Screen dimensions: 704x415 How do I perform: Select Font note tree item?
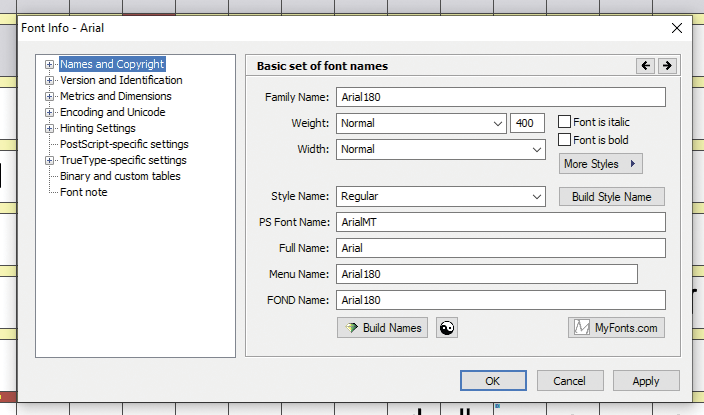84,192
